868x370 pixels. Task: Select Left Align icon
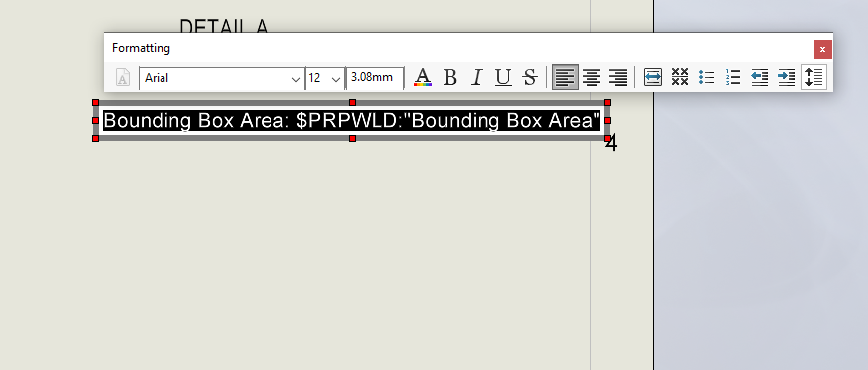(565, 77)
